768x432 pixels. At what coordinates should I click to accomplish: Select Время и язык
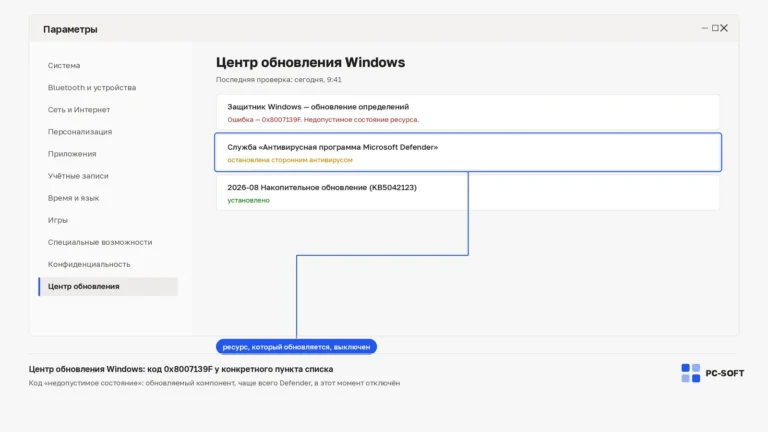pyautogui.click(x=73, y=198)
